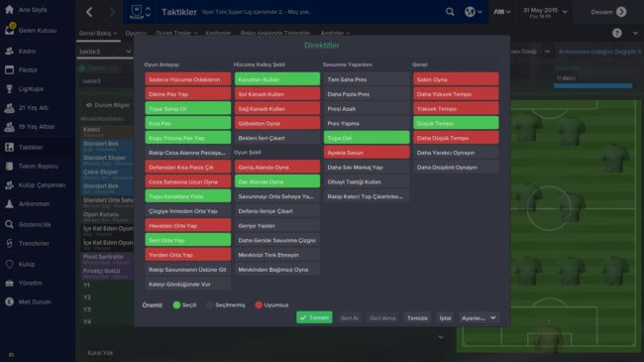Open the Kulüp shield icon in sidebar
Image resolution: width=644 pixels, height=362 pixels.
click(x=9, y=264)
